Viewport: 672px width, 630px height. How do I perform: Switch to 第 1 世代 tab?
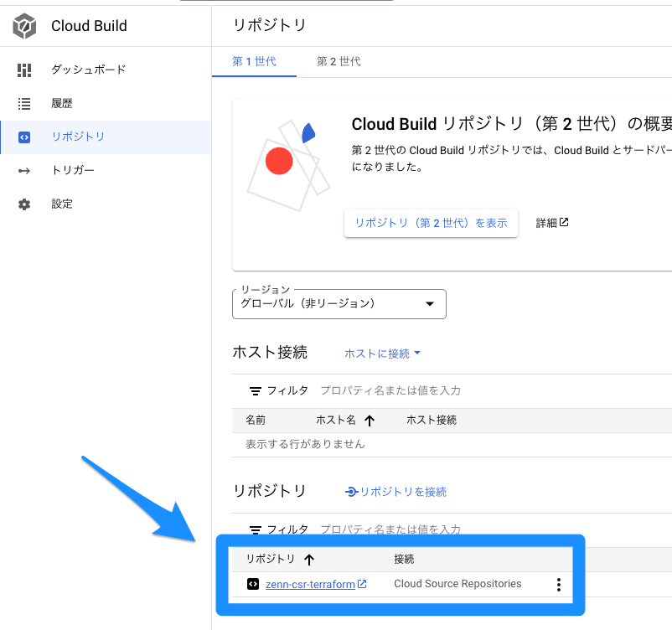click(x=254, y=62)
